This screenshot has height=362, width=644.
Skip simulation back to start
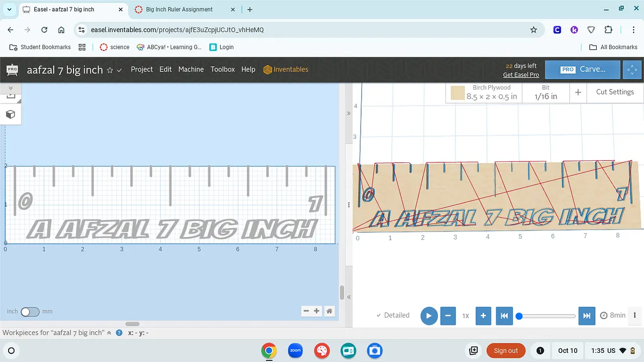[504, 315]
